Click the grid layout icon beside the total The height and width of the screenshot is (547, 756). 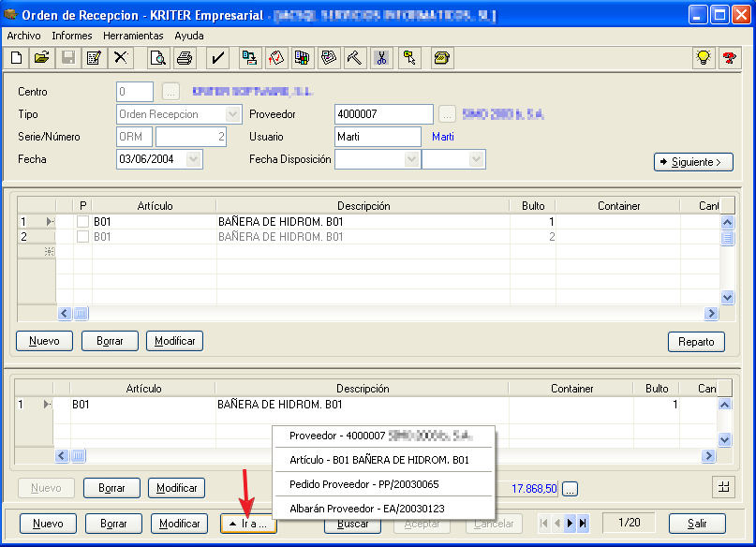pos(724,487)
